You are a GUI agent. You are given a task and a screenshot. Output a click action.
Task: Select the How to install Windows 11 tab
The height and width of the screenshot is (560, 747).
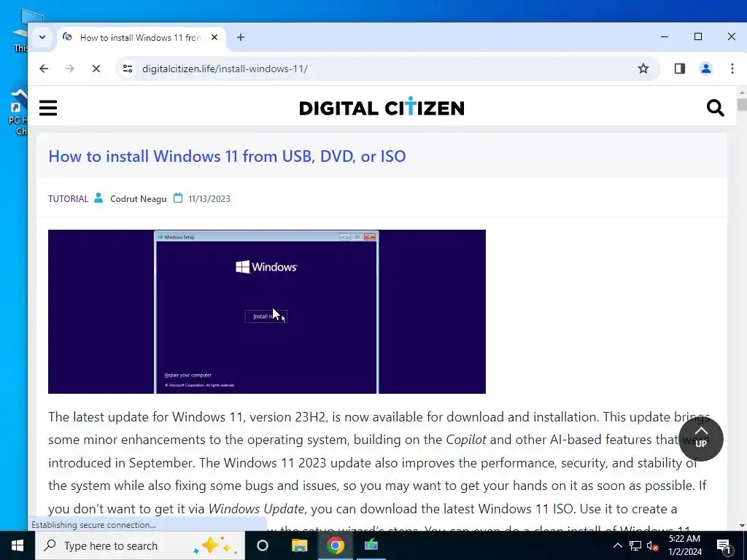pyautogui.click(x=141, y=38)
